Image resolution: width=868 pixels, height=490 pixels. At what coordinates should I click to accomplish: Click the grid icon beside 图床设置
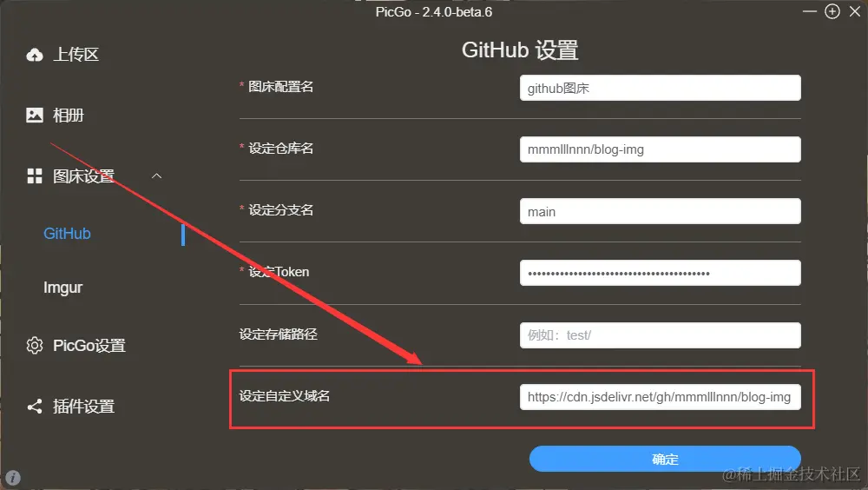coord(35,175)
